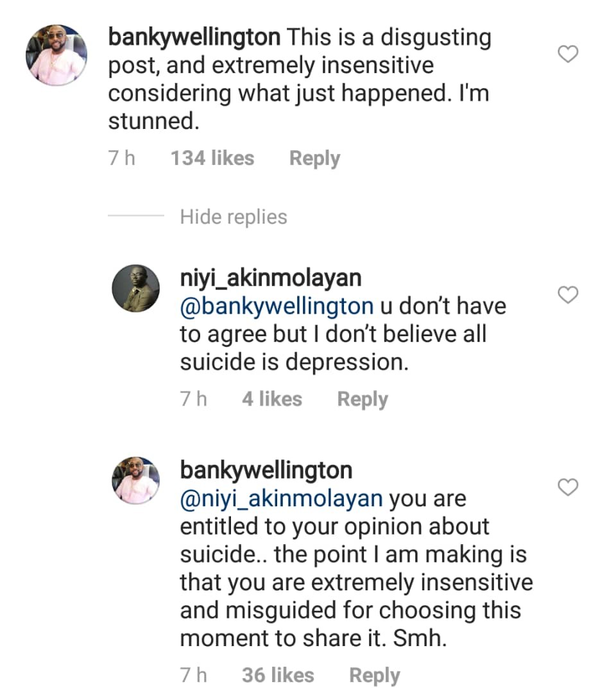Tap the bankywellington username heading the last reply
This screenshot has width=616, height=693.
click(266, 470)
